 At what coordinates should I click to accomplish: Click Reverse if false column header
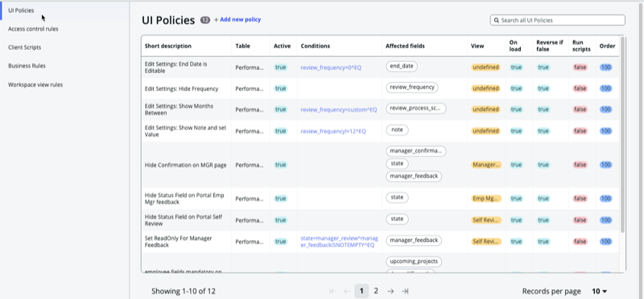(550, 46)
